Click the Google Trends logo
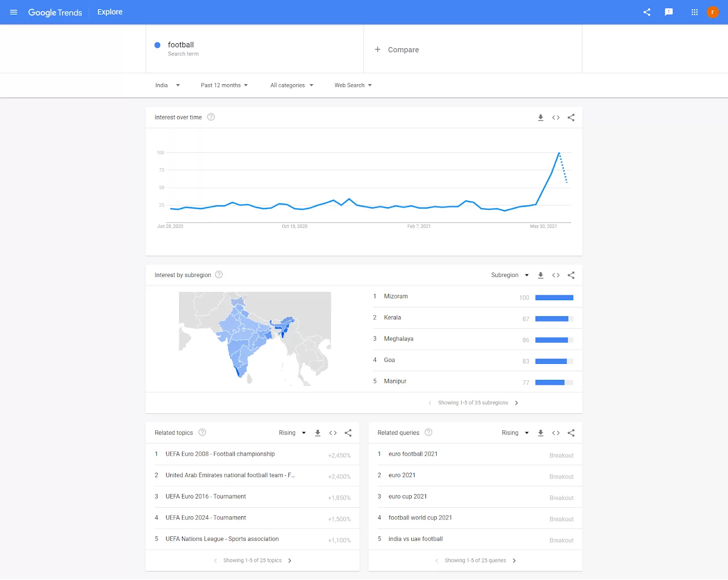The image size is (728, 580). pyautogui.click(x=55, y=12)
